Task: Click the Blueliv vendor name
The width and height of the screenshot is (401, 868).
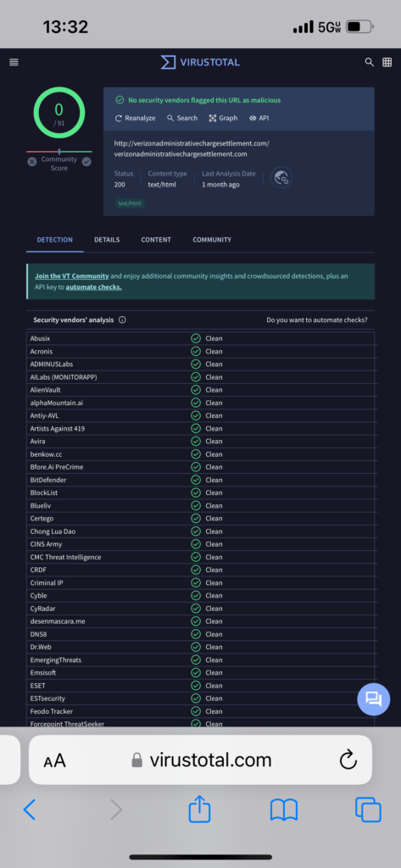Action: coord(41,505)
